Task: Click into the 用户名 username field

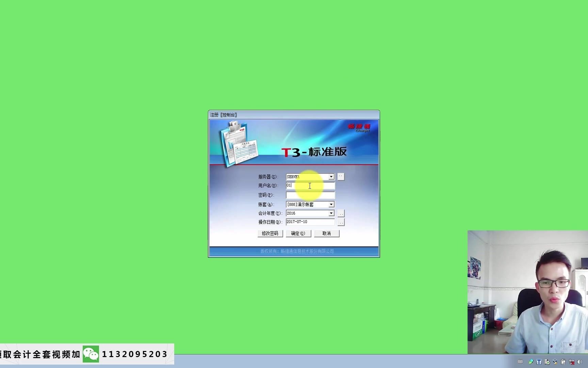Action: (x=310, y=186)
